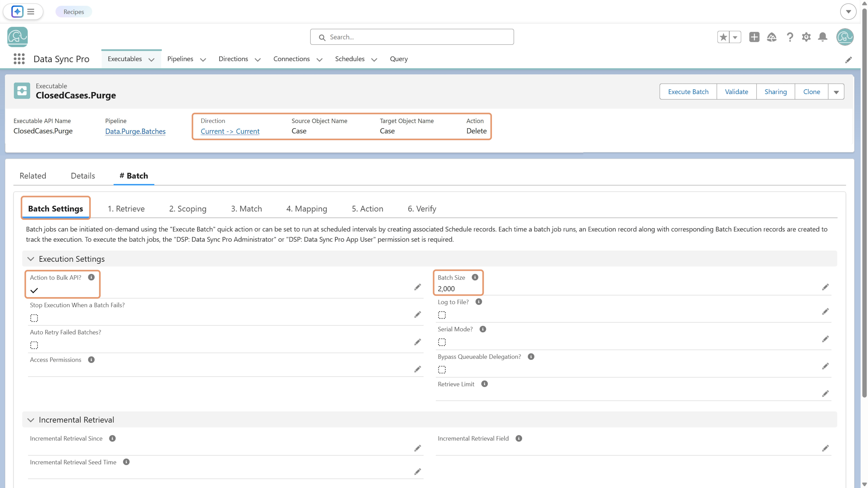Screen dimensions: 868x488
Task: Toggle Serial Mode checkbox
Action: pyautogui.click(x=442, y=342)
